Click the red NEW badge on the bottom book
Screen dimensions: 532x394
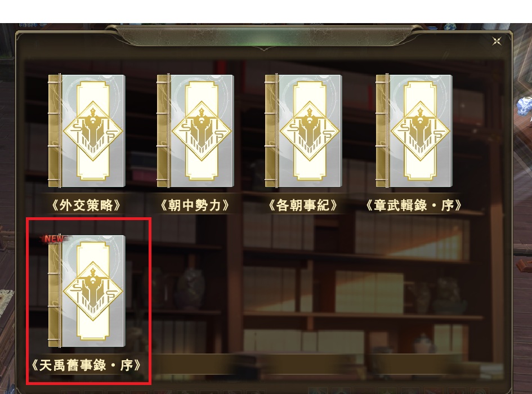(x=54, y=239)
